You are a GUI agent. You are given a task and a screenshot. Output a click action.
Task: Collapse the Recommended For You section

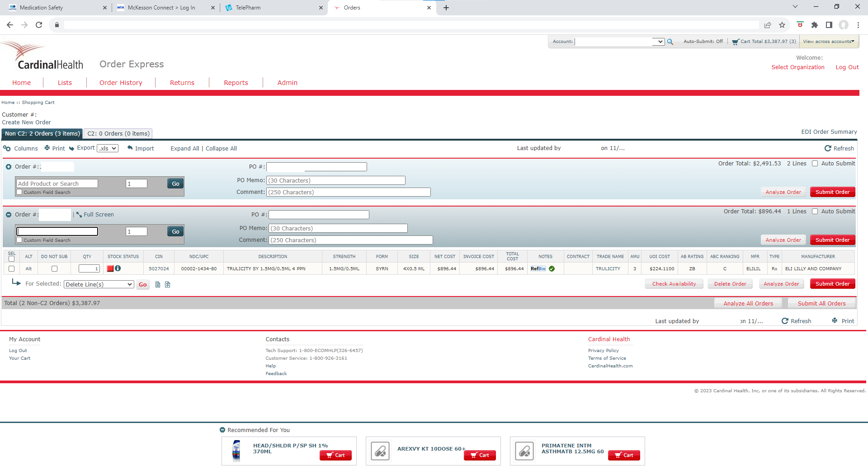222,430
